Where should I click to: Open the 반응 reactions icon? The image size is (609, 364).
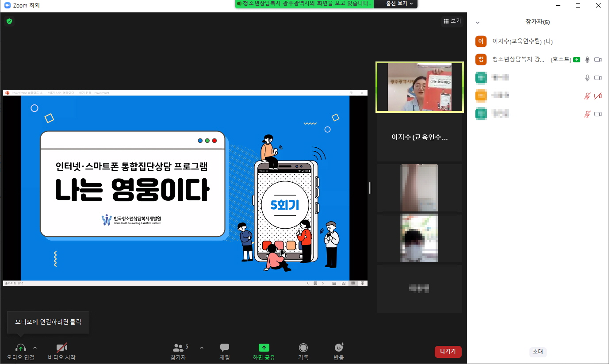[x=339, y=348]
